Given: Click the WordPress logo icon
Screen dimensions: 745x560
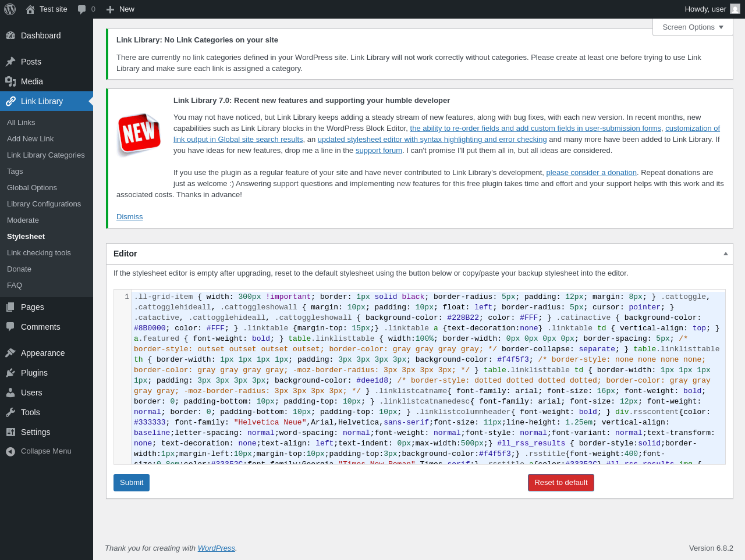Looking at the screenshot, I should click(x=10, y=9).
